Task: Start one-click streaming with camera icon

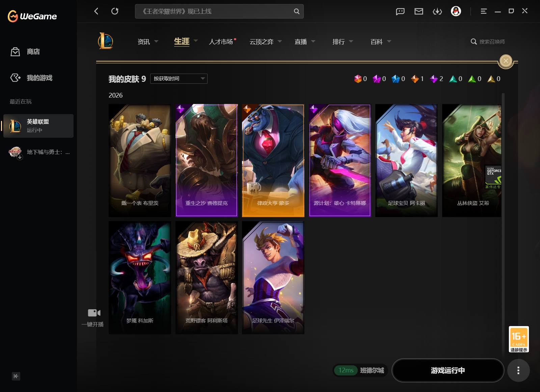Action: 94,313
